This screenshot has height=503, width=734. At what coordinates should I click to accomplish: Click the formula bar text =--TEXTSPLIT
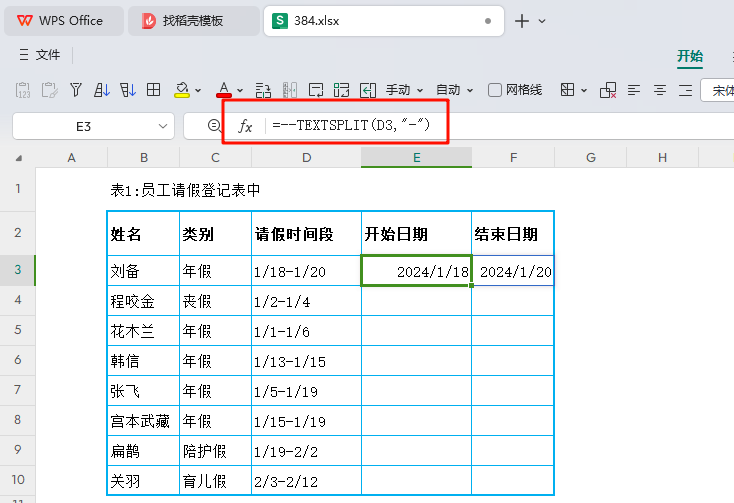tap(351, 125)
